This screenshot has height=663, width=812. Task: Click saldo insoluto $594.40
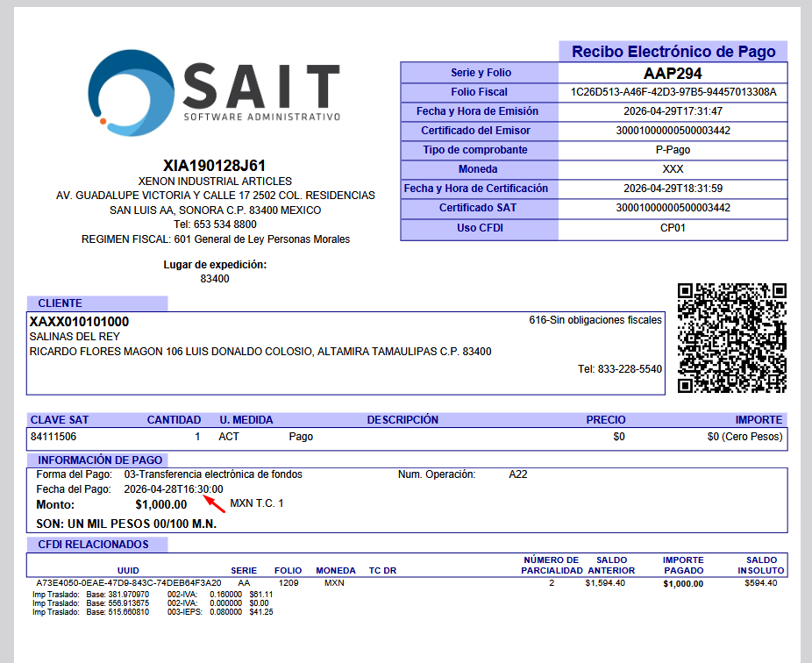(x=761, y=583)
